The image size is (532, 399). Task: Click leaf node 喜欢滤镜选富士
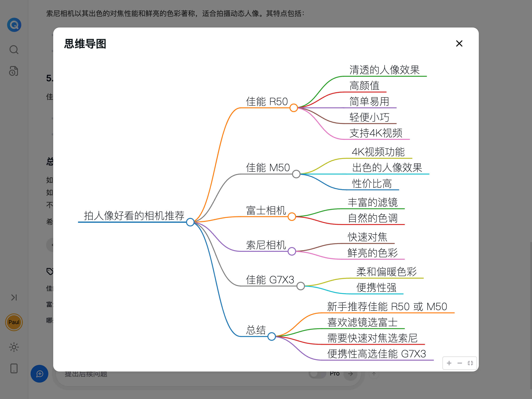362,322
